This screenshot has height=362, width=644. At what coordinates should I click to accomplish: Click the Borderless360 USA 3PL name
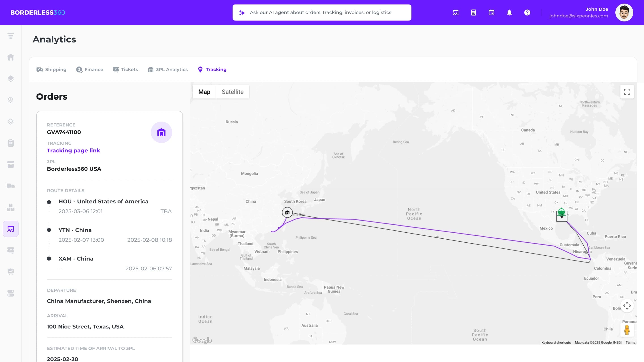pos(74,169)
